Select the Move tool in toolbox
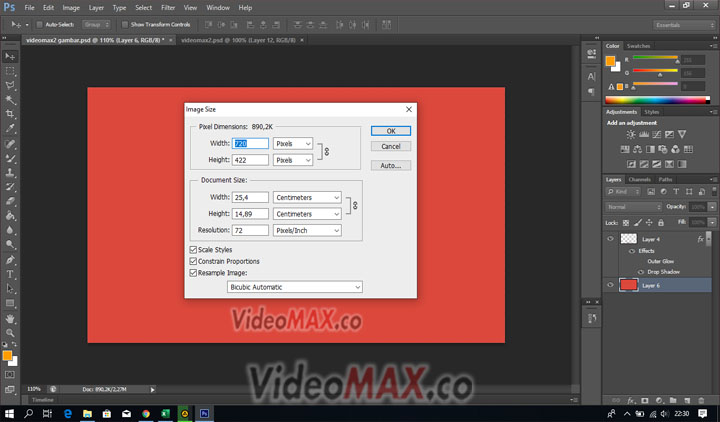This screenshot has width=720, height=422. click(x=10, y=56)
